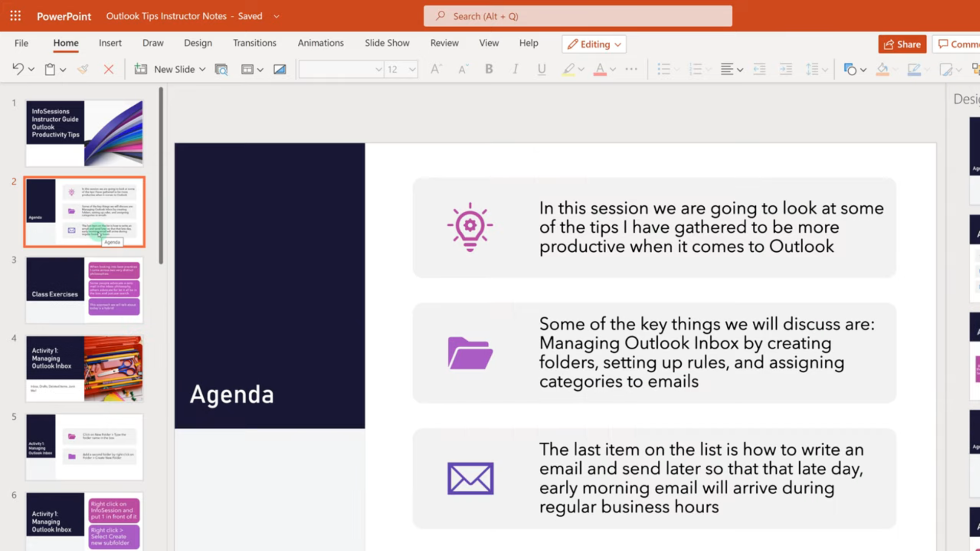Image resolution: width=980 pixels, height=551 pixels.
Task: Click the Shape Effects icon
Action: pos(946,69)
